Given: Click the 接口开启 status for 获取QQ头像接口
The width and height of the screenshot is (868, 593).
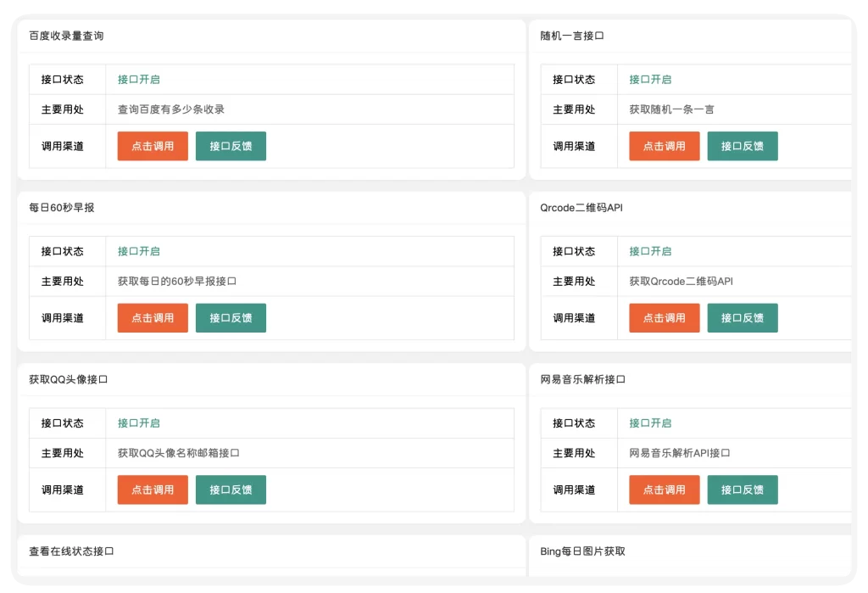Looking at the screenshot, I should (x=139, y=423).
